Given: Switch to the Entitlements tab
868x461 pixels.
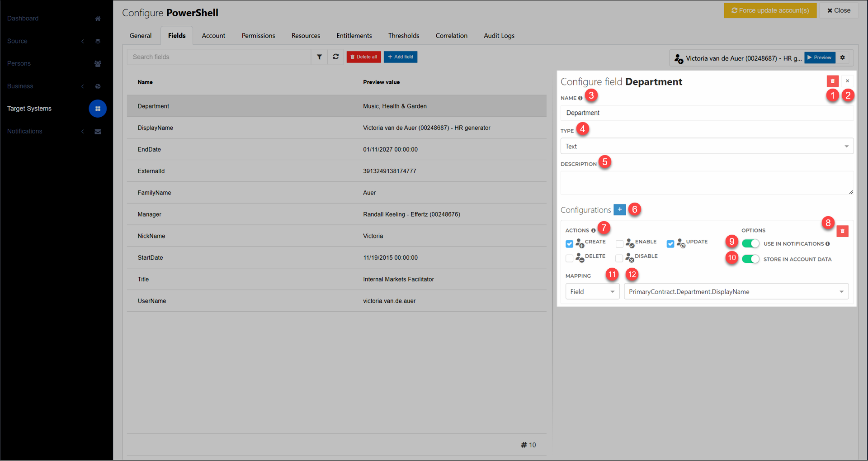Looking at the screenshot, I should click(354, 36).
